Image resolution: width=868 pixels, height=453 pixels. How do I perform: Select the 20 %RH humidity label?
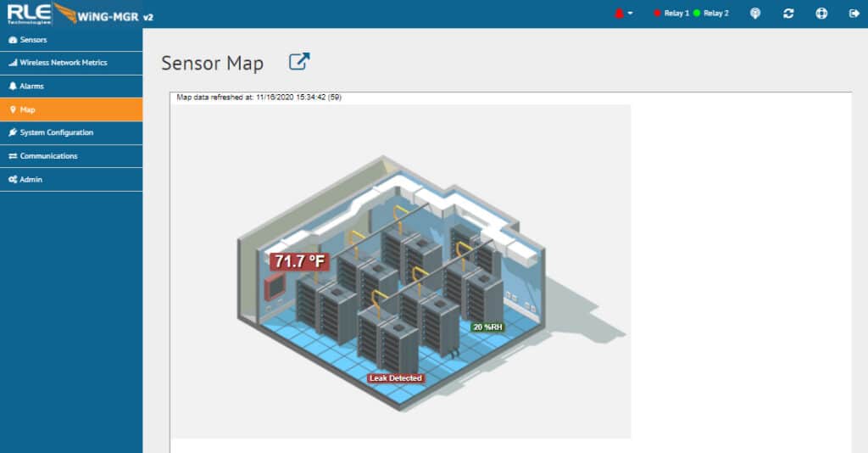click(x=487, y=327)
